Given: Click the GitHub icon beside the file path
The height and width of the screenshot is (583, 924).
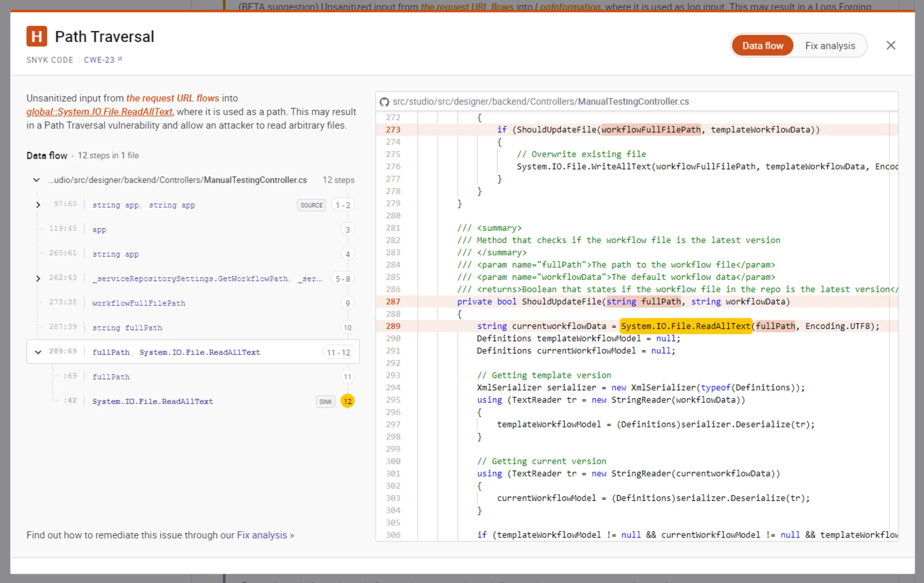Looking at the screenshot, I should tap(385, 101).
